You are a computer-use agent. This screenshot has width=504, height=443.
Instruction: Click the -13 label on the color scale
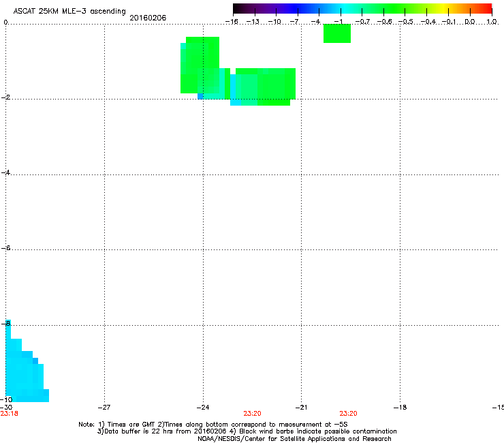[253, 22]
